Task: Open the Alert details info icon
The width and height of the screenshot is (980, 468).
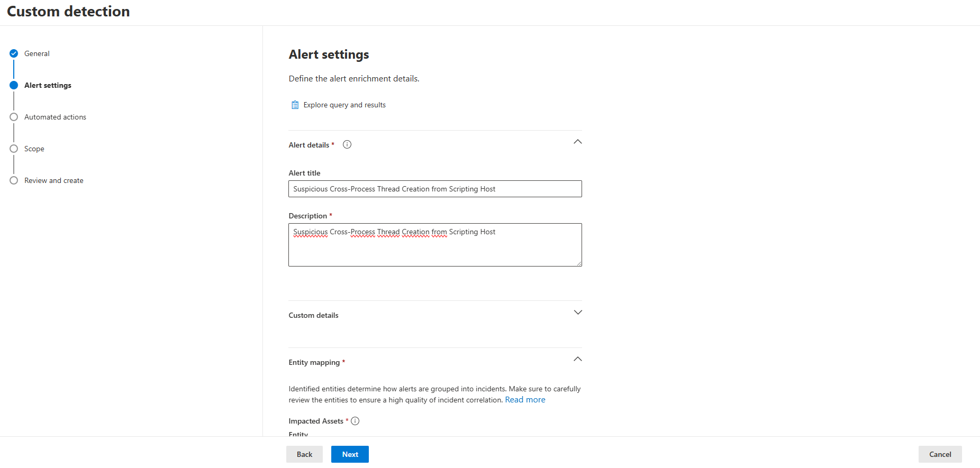Action: [x=347, y=144]
